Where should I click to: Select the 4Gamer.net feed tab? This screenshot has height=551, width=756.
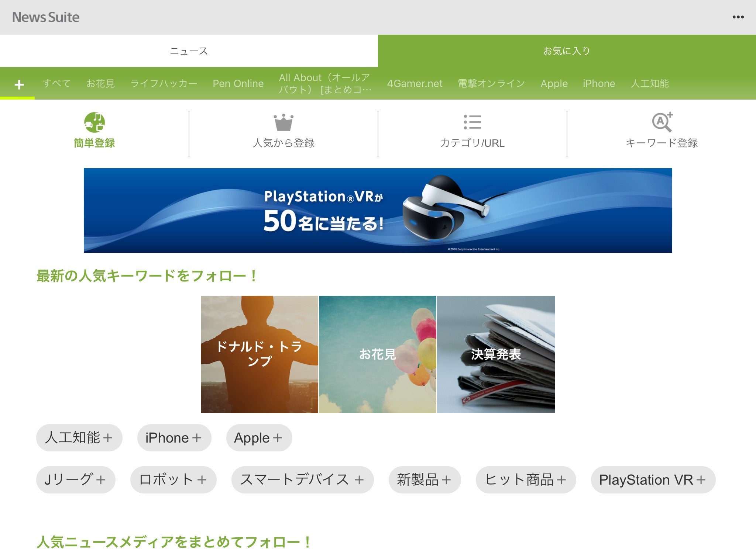(415, 84)
